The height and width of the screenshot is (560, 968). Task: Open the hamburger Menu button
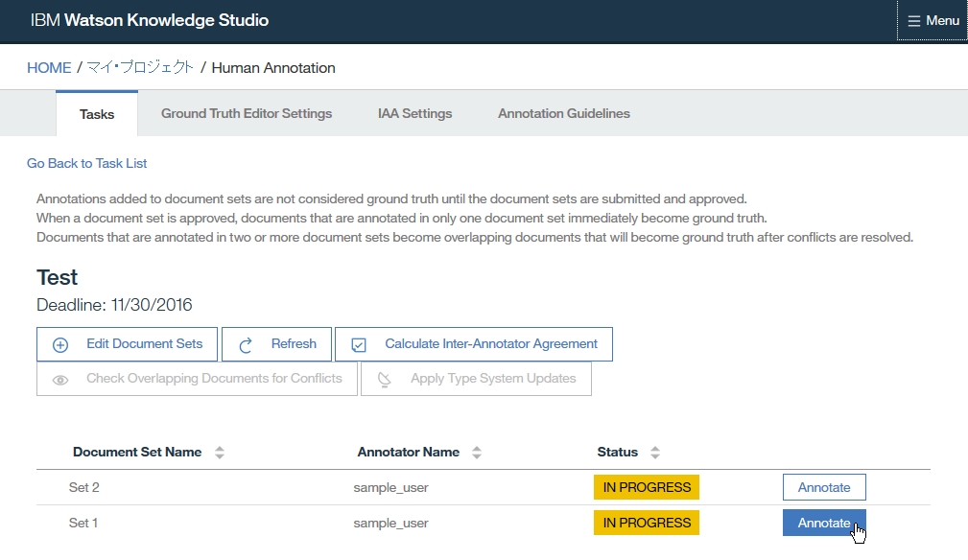tap(933, 20)
